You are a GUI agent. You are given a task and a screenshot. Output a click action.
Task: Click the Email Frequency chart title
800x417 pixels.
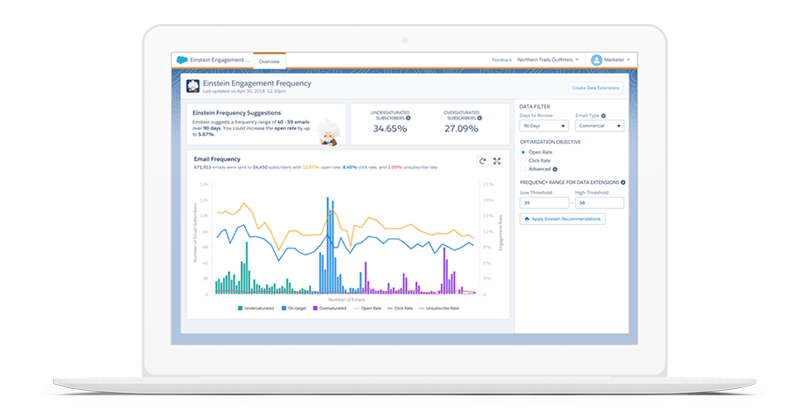(x=217, y=159)
